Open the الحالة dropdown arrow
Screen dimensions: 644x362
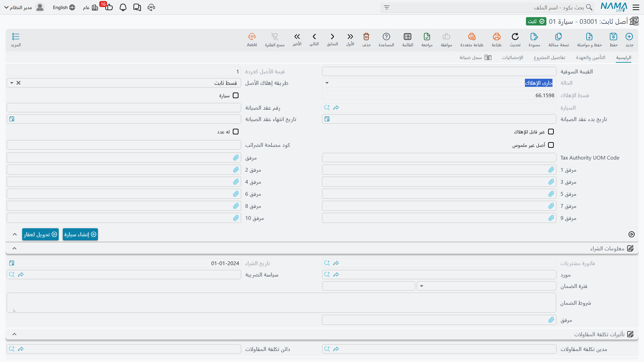point(327,83)
